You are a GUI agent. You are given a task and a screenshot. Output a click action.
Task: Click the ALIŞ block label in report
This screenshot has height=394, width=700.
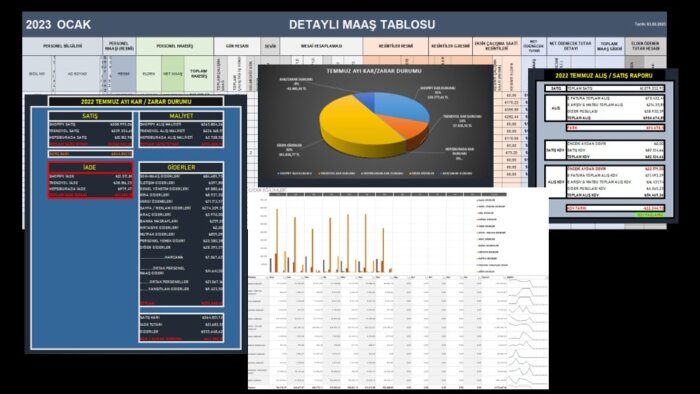click(x=555, y=108)
